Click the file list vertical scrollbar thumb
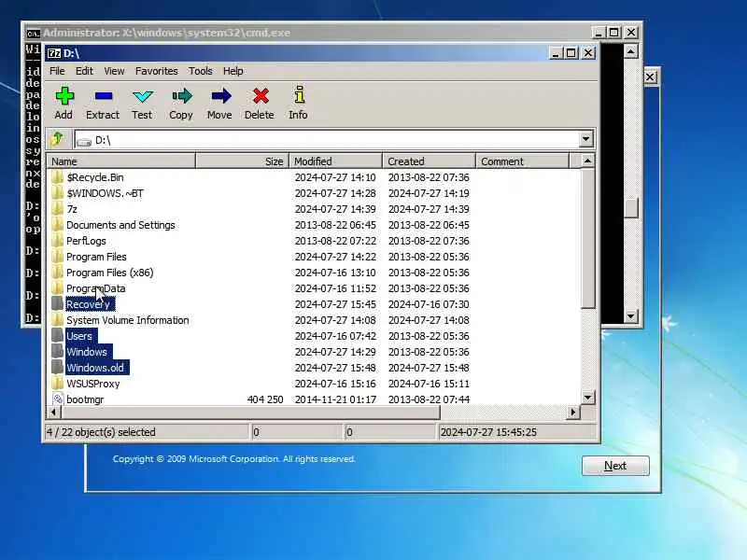The width and height of the screenshot is (747, 560). [x=588, y=238]
